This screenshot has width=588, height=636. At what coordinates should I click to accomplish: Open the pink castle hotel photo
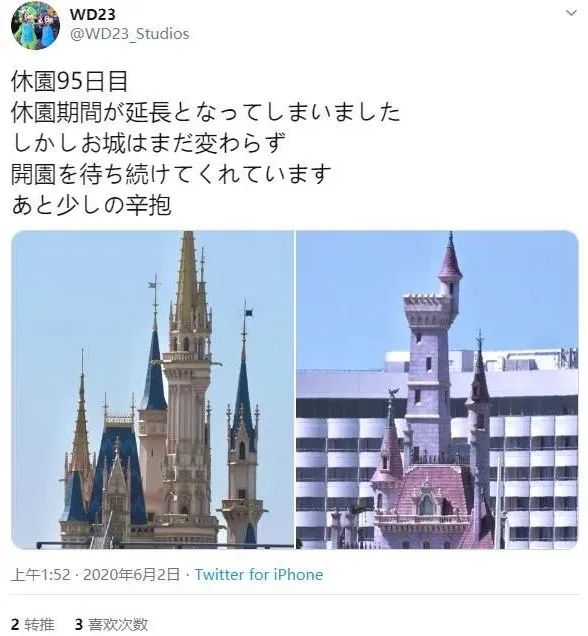(437, 390)
